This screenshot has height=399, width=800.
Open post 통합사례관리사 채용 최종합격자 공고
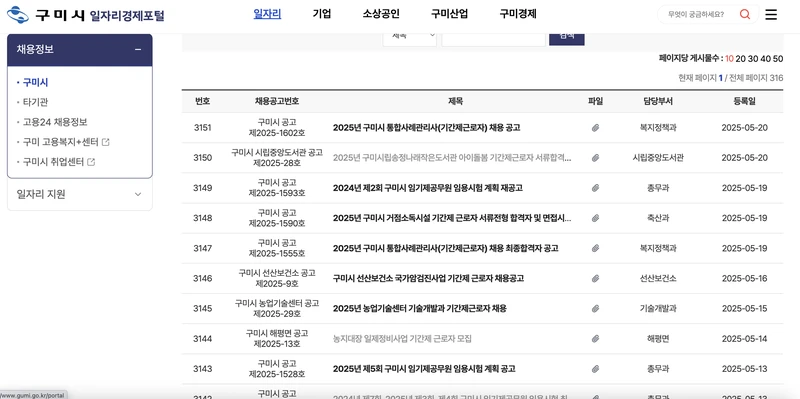pos(445,248)
